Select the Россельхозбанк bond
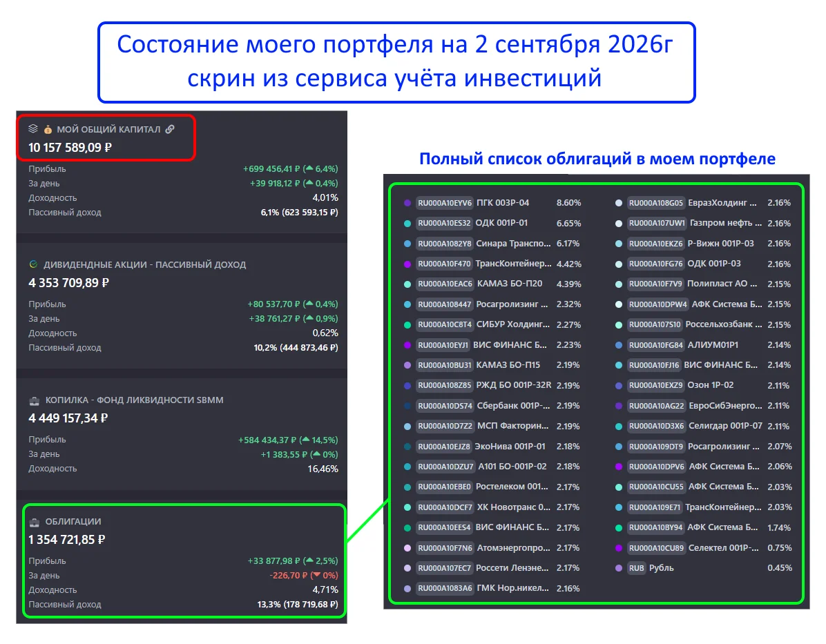This screenshot has width=826, height=644. click(x=724, y=325)
